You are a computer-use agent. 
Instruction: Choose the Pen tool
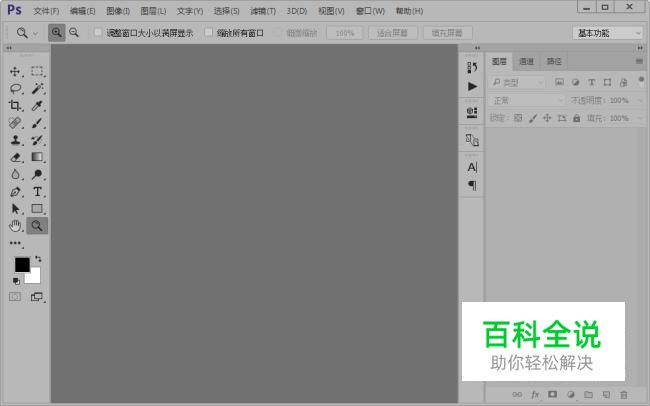point(15,192)
